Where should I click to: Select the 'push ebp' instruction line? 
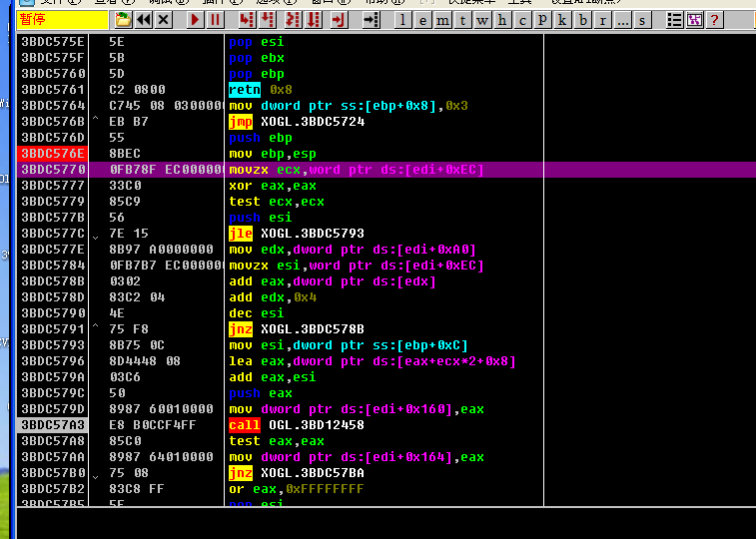261,138
